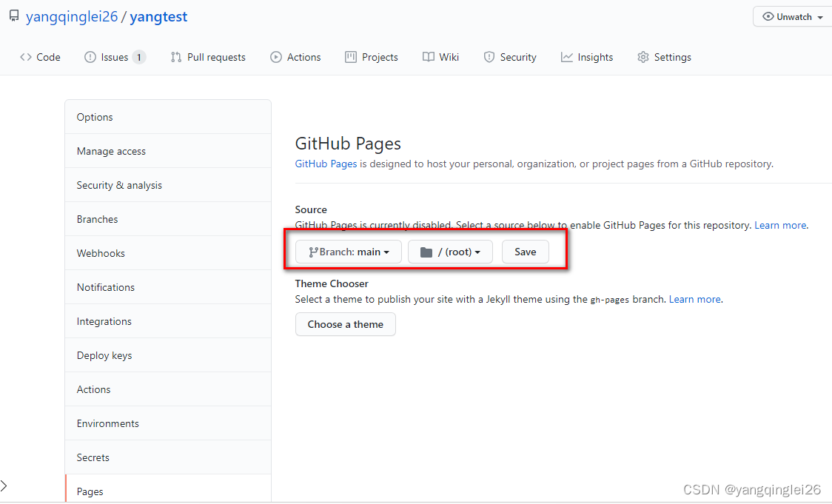The image size is (832, 504).
Task: Switch to the Code tab
Action: tap(40, 57)
